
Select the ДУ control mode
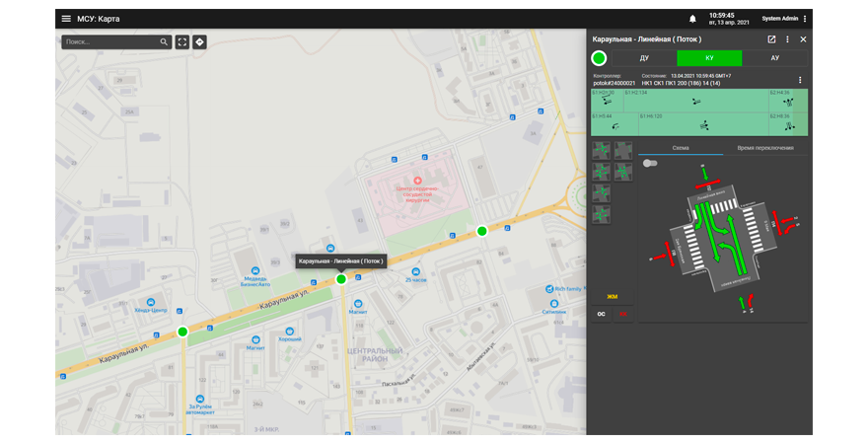(644, 58)
